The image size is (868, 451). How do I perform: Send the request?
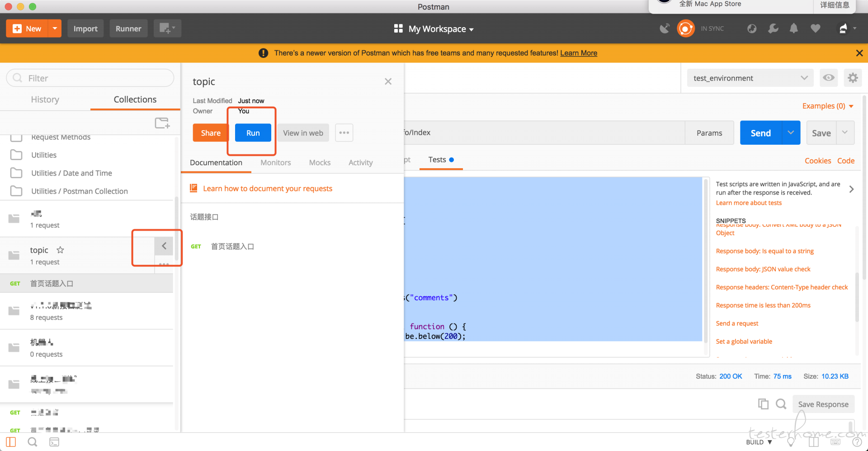click(x=761, y=133)
